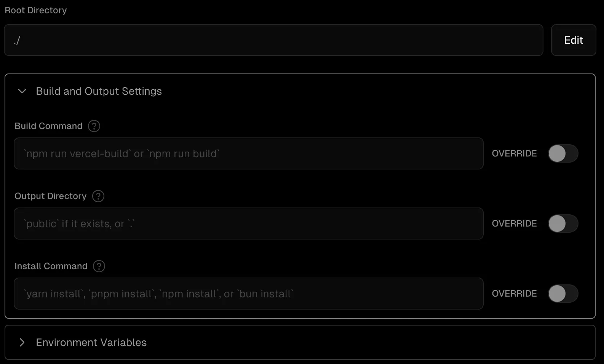The image size is (604, 364).
Task: Collapse the Build and Output Settings chevron
Action: (x=22, y=91)
